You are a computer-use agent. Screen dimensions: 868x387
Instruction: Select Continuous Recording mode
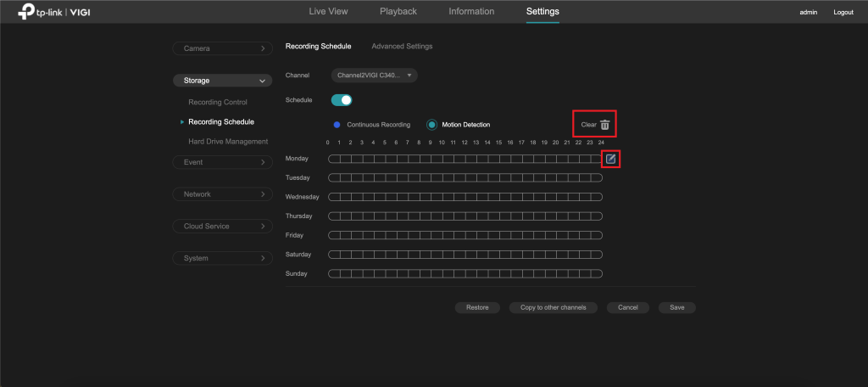(x=372, y=125)
